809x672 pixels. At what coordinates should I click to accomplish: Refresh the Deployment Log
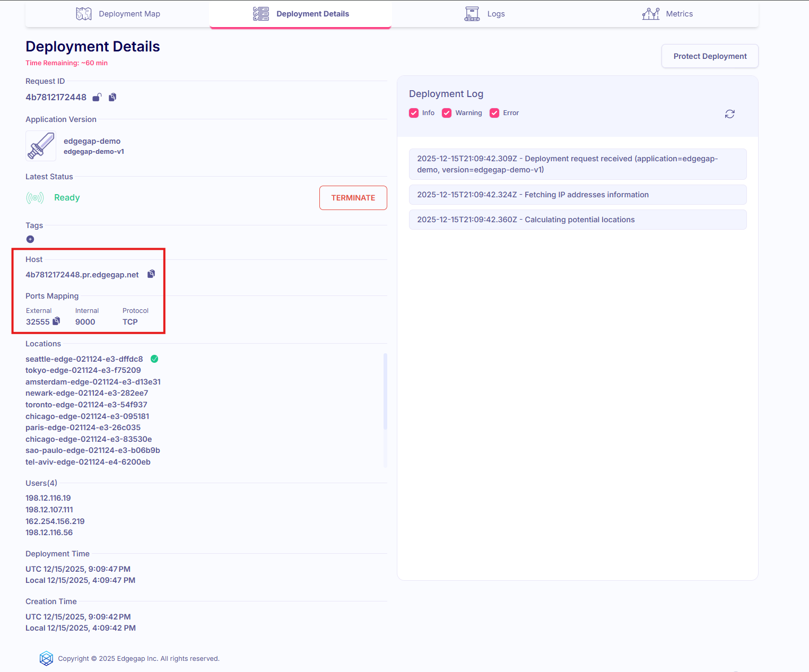(x=730, y=114)
